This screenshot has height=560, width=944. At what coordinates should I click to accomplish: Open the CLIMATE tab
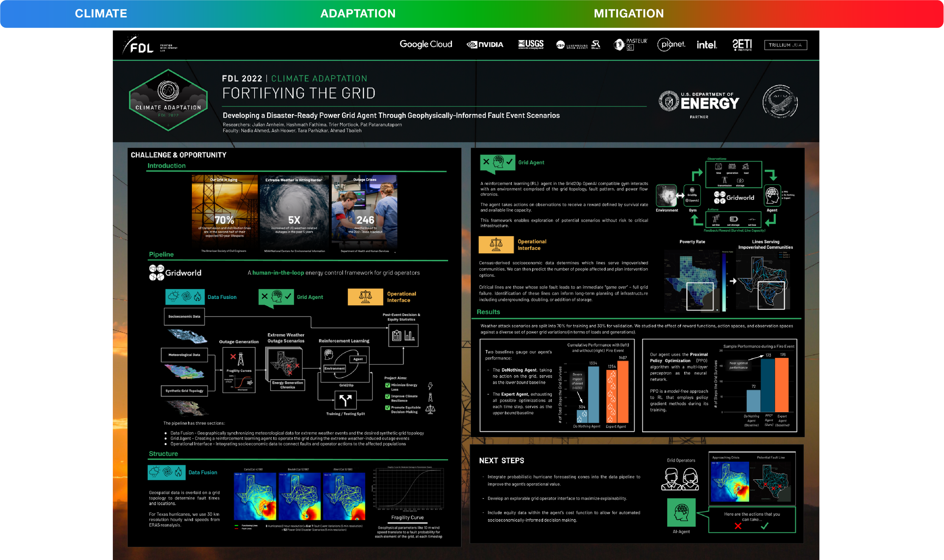click(x=101, y=14)
